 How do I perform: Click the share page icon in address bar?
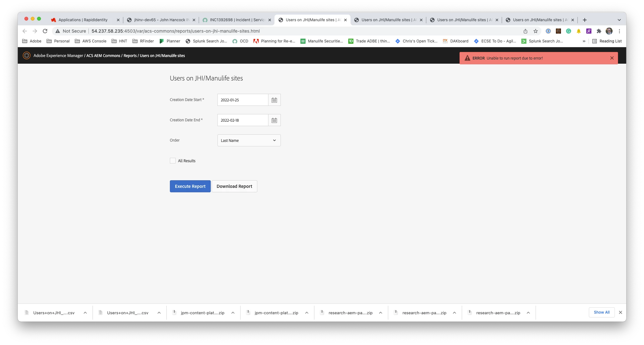pos(525,31)
